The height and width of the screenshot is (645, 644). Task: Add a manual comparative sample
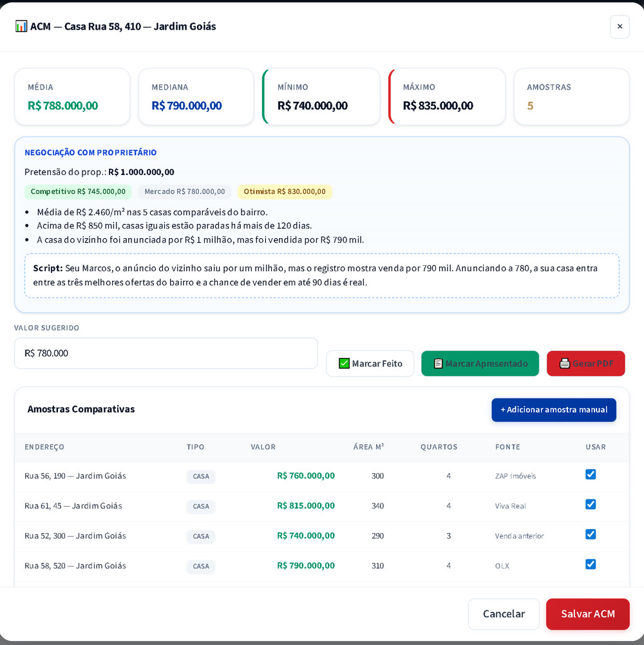coord(553,409)
